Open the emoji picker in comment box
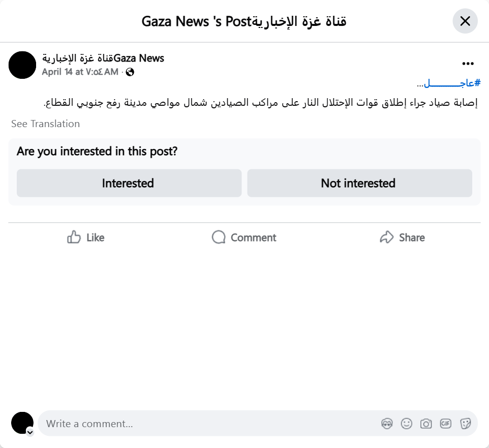Screen dimensions: 489x448 [407, 423]
